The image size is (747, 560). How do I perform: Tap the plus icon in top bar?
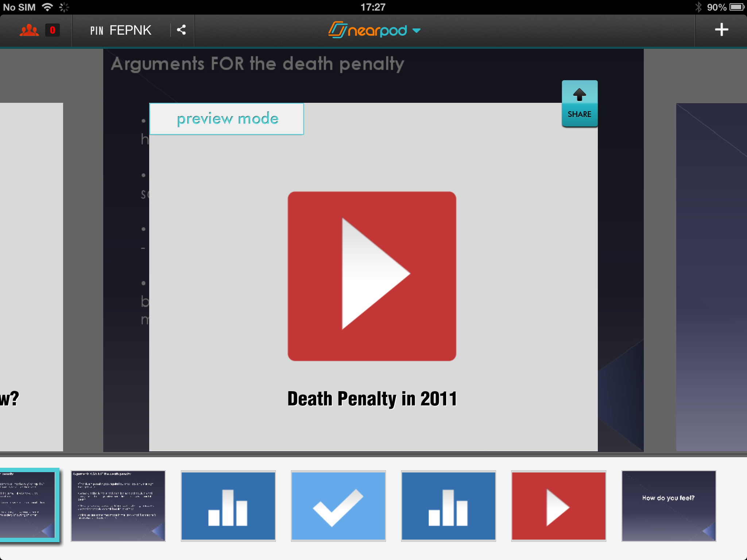pyautogui.click(x=721, y=30)
